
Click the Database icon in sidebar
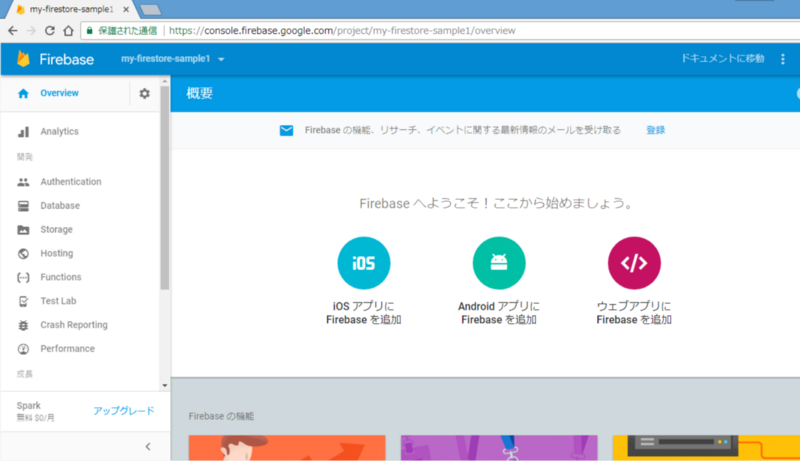click(x=23, y=206)
